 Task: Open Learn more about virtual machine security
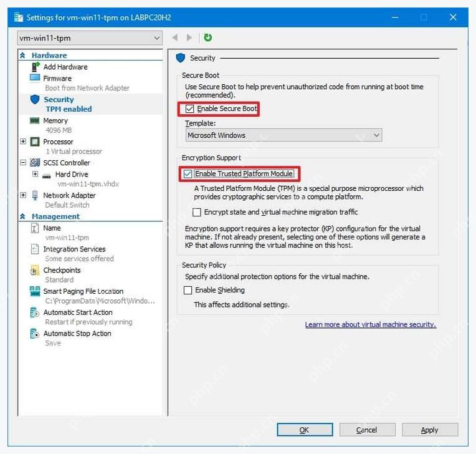coord(370,324)
